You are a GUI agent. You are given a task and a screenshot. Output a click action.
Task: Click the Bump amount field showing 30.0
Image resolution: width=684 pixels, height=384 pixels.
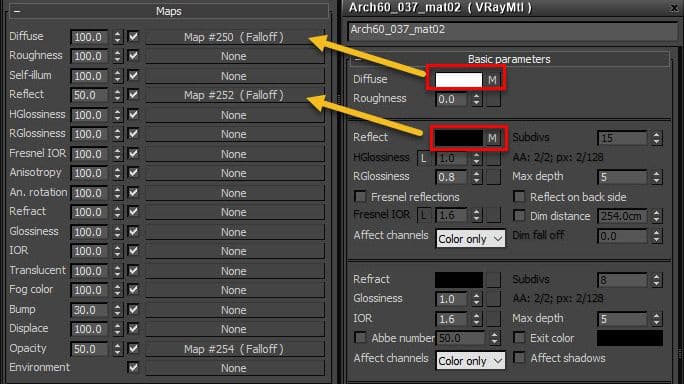point(89,310)
